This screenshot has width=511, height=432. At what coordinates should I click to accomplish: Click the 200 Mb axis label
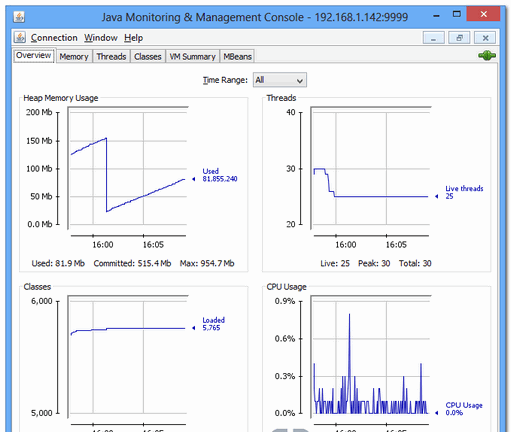point(39,112)
